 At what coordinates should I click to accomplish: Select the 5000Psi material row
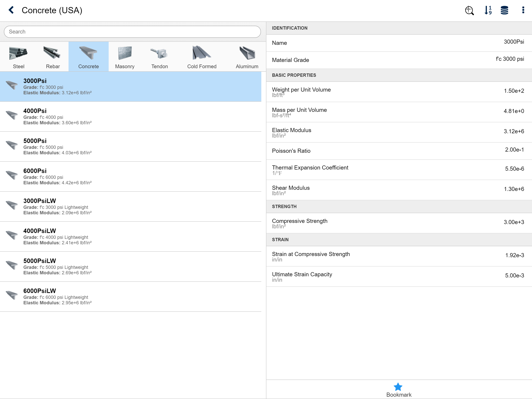click(131, 147)
